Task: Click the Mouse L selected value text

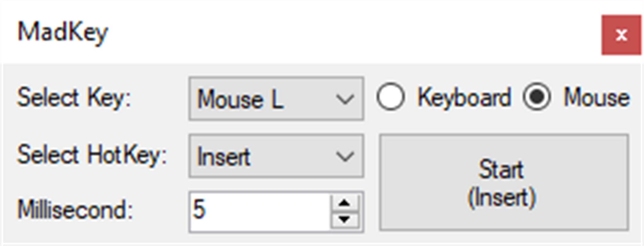Action: [x=241, y=99]
